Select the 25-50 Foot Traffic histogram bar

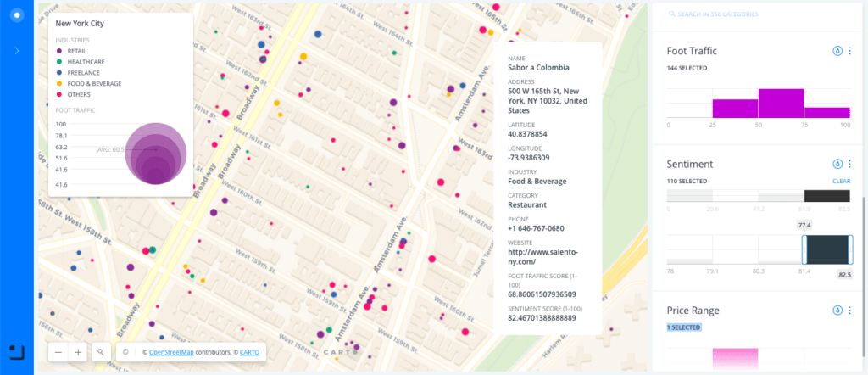tap(735, 109)
